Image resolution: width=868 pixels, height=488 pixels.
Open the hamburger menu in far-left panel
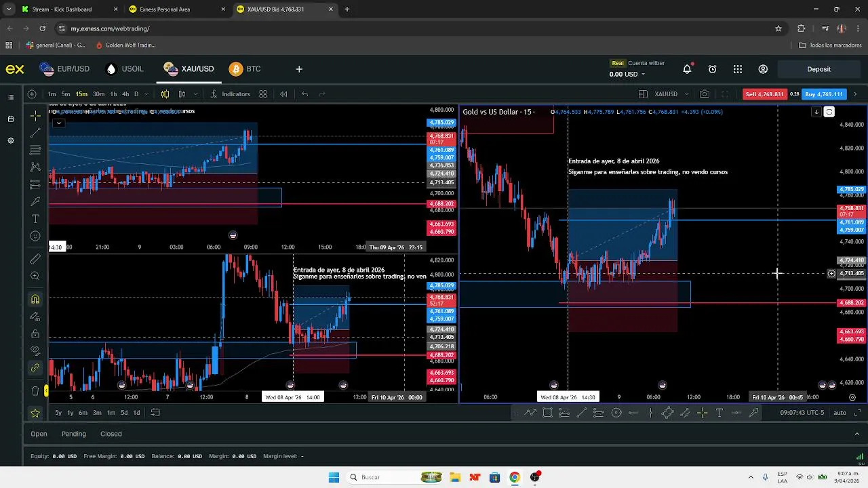point(10,97)
